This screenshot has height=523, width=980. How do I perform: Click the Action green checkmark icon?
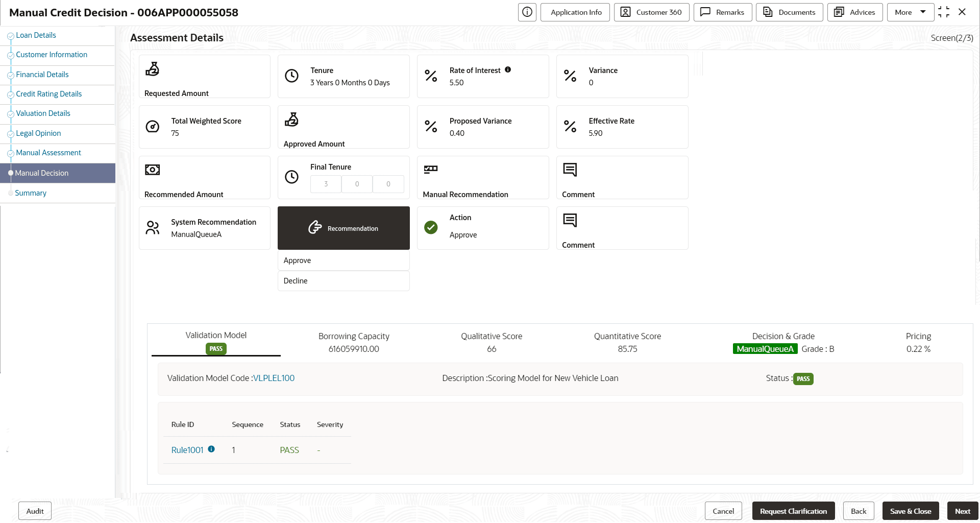(x=431, y=227)
